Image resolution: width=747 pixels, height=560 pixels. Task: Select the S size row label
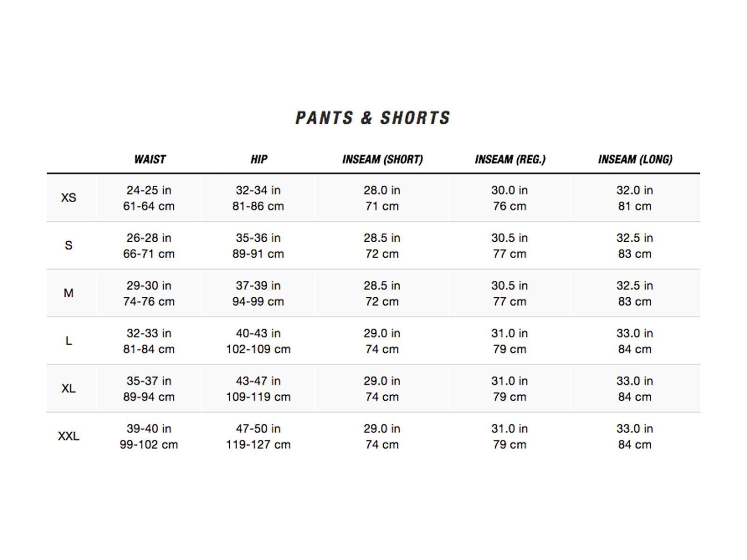[x=68, y=245]
